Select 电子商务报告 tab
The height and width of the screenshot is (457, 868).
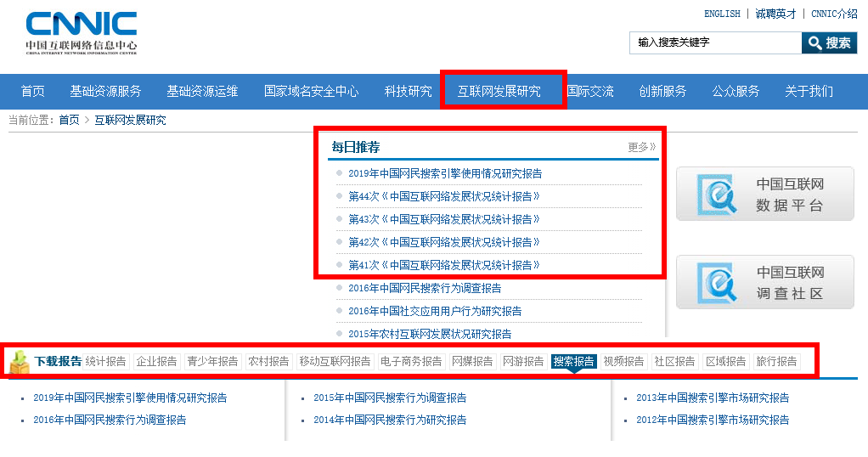411,362
